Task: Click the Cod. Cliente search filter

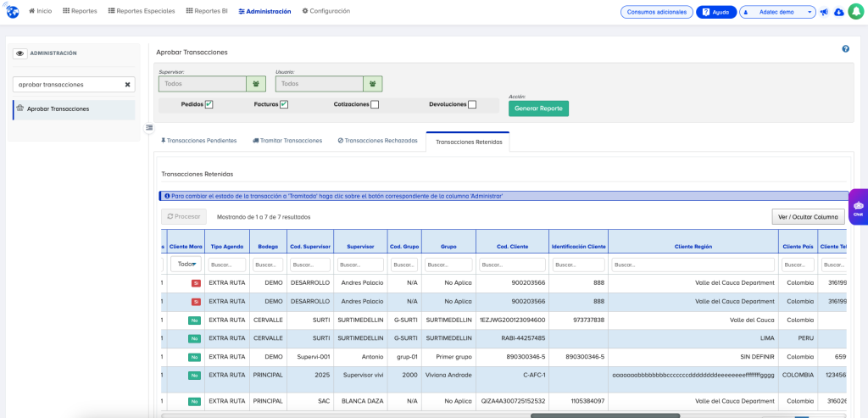Action: point(513,265)
